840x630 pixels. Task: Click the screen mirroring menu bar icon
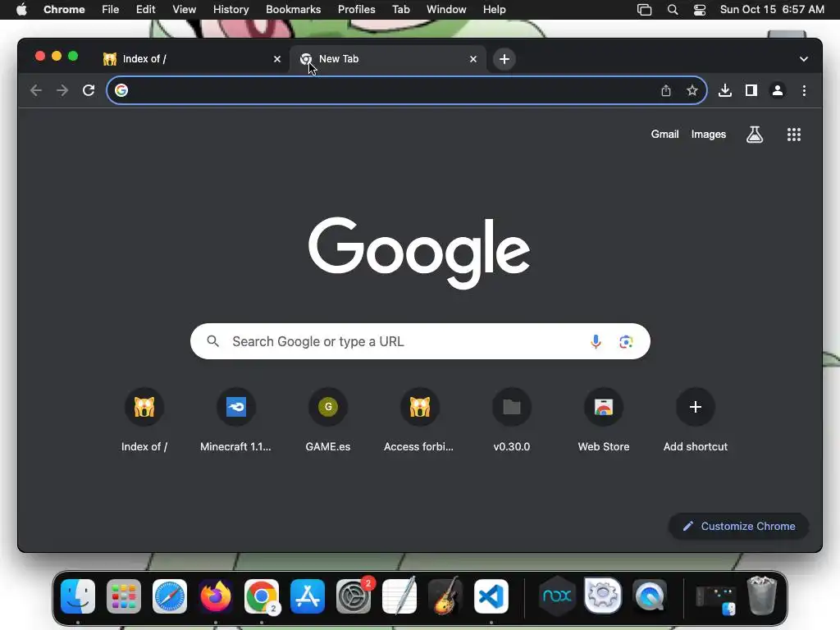click(x=645, y=10)
